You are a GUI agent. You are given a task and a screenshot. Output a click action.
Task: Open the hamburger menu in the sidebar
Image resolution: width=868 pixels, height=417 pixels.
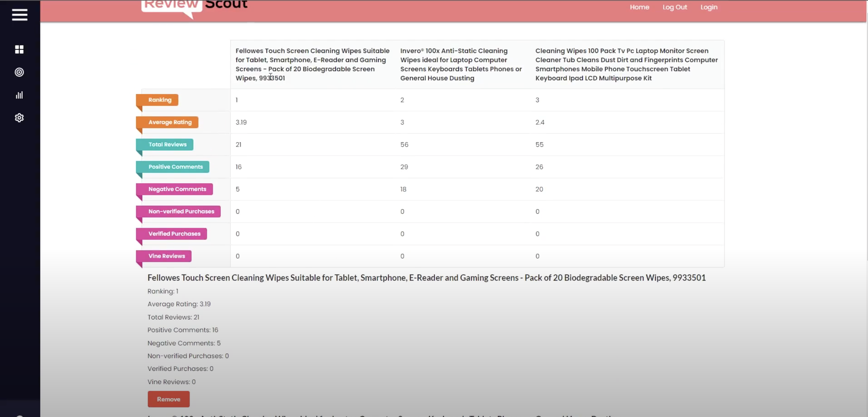click(20, 15)
